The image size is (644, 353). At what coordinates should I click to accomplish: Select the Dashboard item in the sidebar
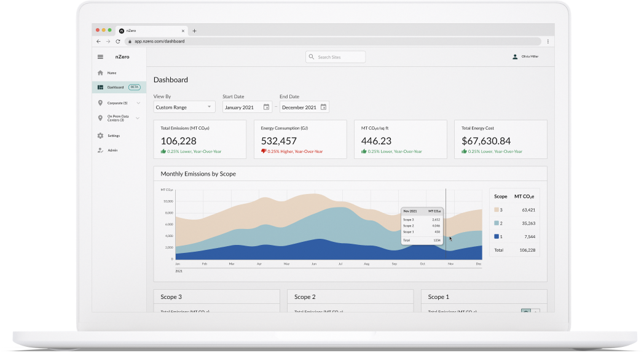116,87
